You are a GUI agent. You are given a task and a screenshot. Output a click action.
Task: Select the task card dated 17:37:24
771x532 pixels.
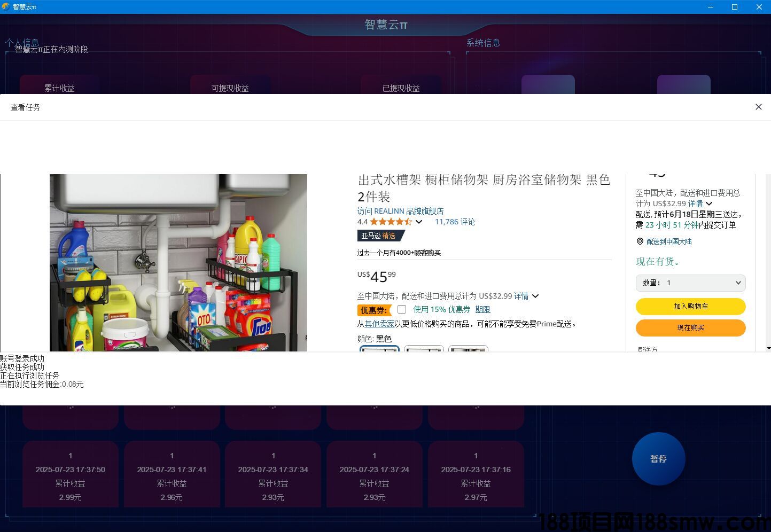[375, 474]
